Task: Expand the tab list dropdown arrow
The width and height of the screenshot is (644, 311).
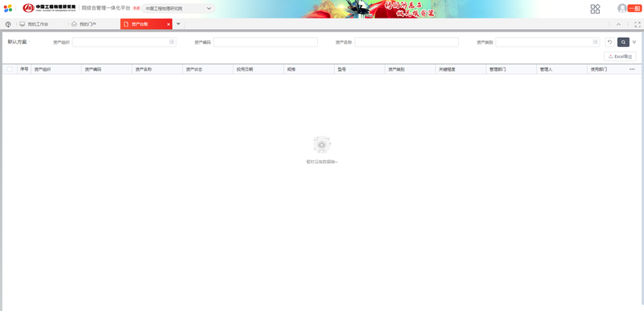Action: click(178, 24)
